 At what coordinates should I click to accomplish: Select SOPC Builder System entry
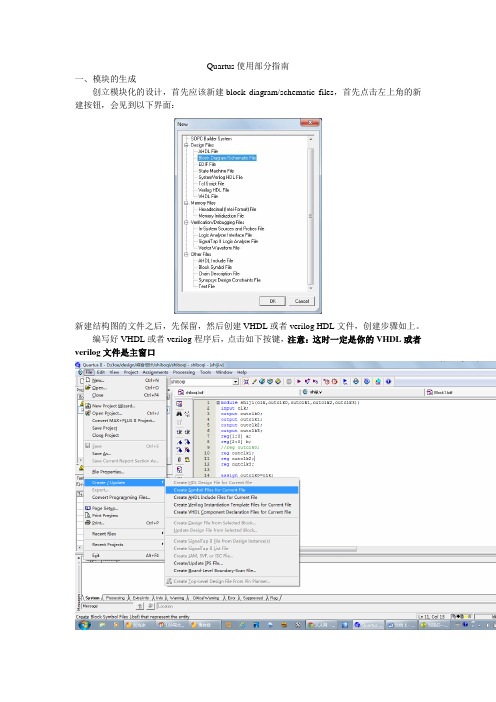click(x=211, y=139)
